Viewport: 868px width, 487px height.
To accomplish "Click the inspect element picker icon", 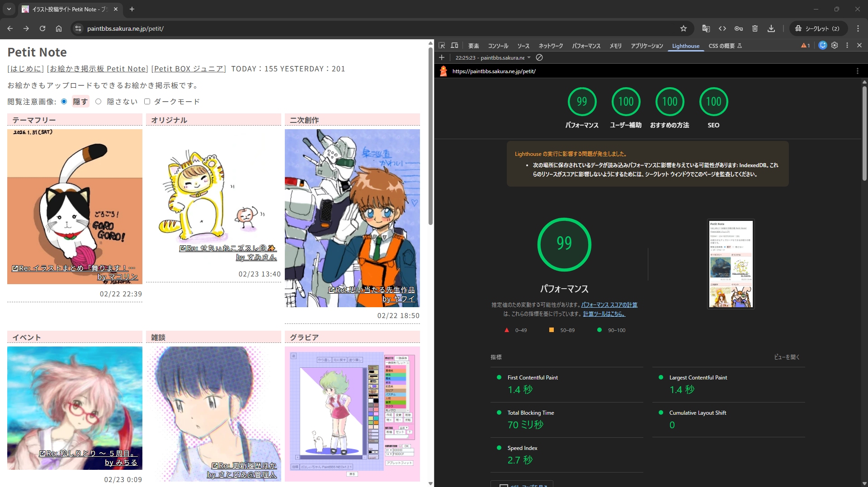I will tap(442, 46).
